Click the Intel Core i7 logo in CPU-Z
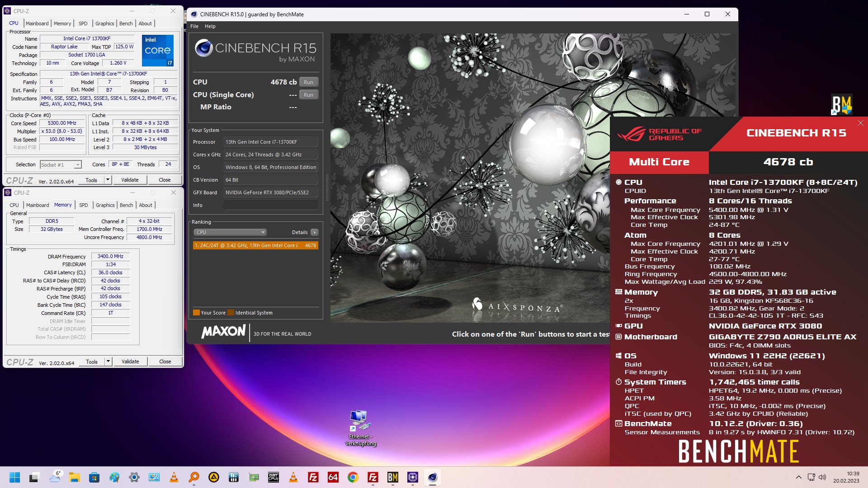Image resolution: width=868 pixels, height=488 pixels. tap(157, 51)
